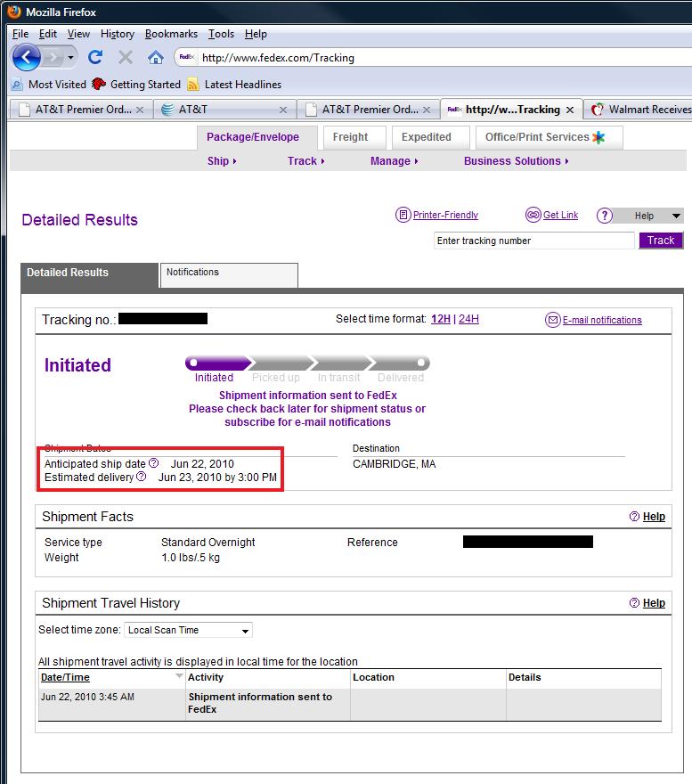Click the Printer-Friendly page icon
The height and width of the screenshot is (784, 692).
pyautogui.click(x=403, y=215)
